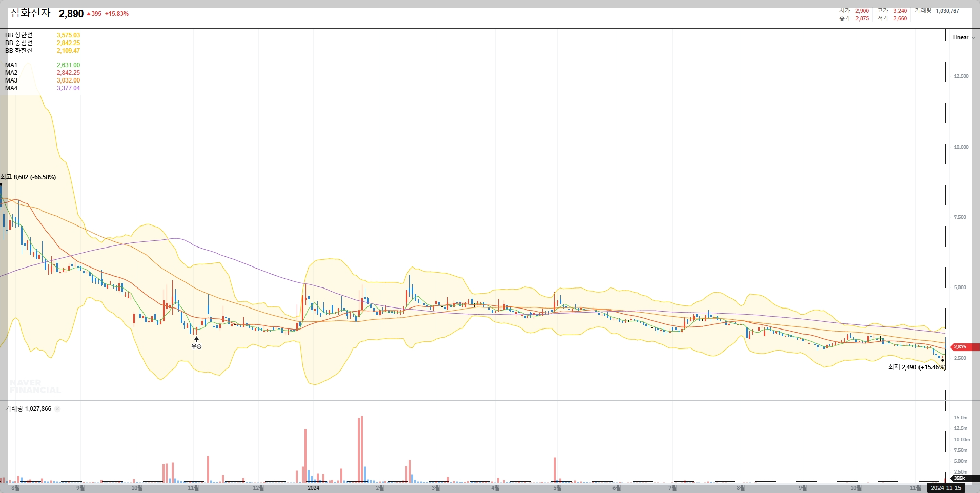
Task: Click the current price 2,890
Action: [71, 14]
